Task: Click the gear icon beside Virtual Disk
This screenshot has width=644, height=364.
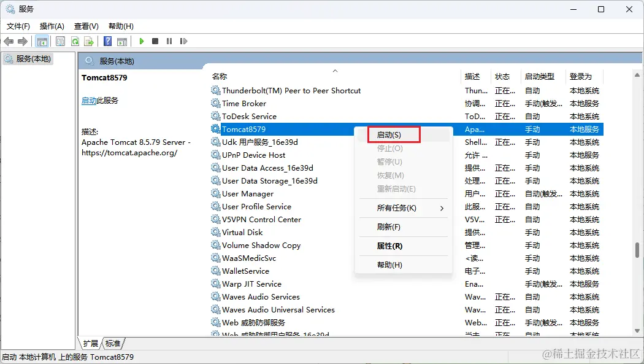Action: pos(216,232)
